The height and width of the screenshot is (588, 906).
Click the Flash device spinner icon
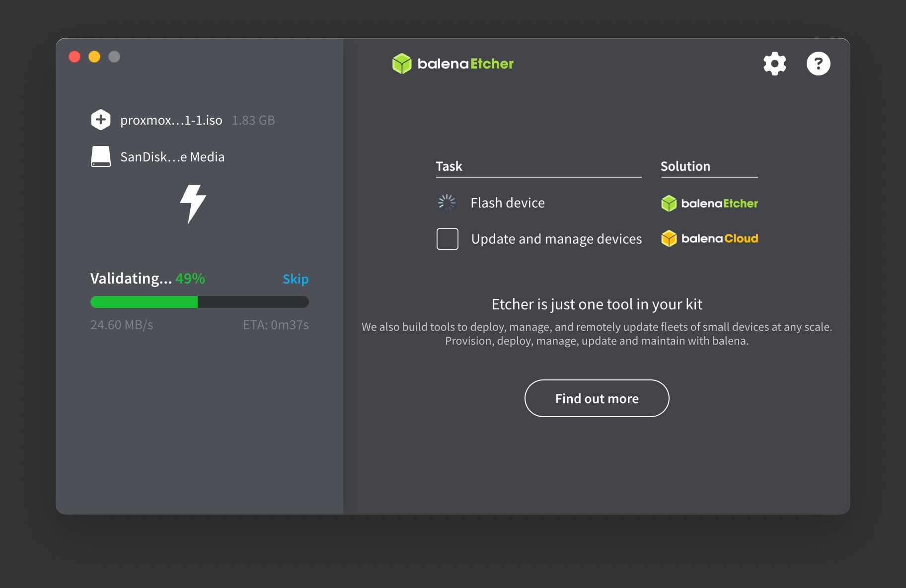[447, 203]
